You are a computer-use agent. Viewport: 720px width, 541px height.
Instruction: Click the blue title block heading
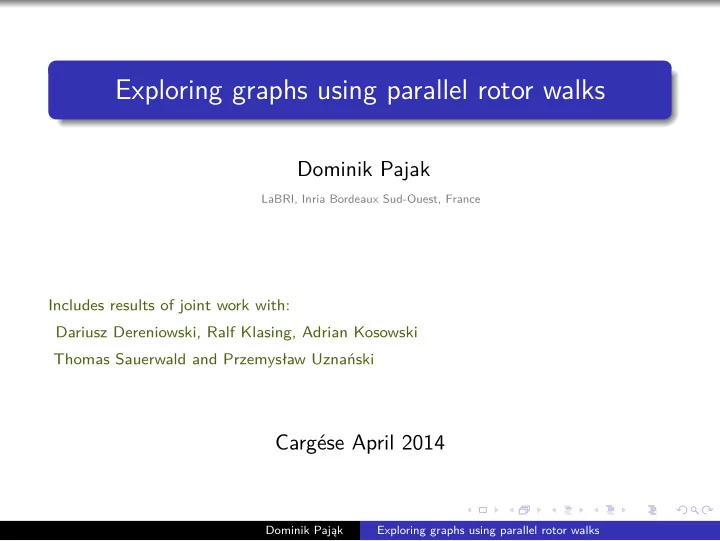point(360,90)
